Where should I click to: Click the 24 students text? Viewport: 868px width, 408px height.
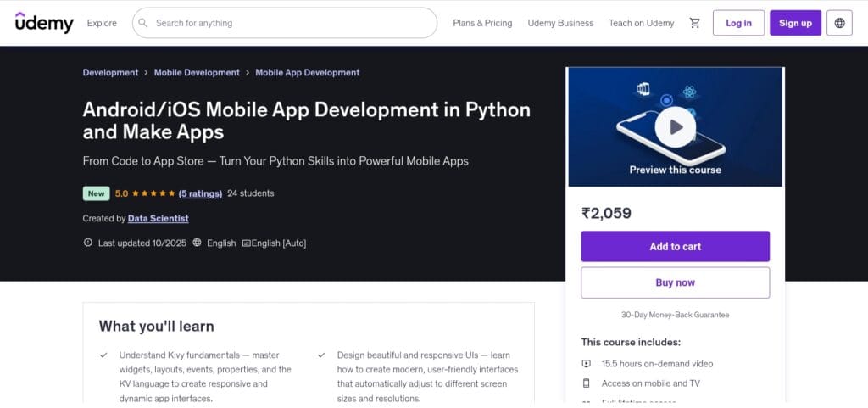[x=251, y=193]
